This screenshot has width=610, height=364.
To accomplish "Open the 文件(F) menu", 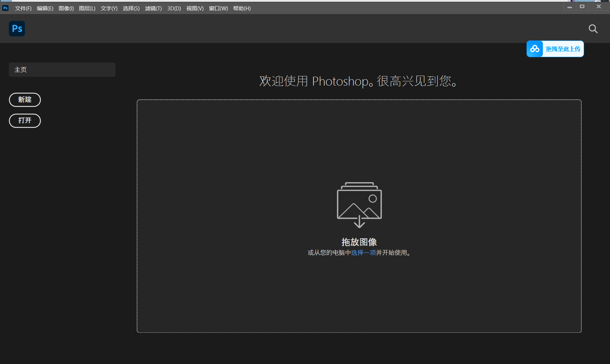I will [x=23, y=8].
